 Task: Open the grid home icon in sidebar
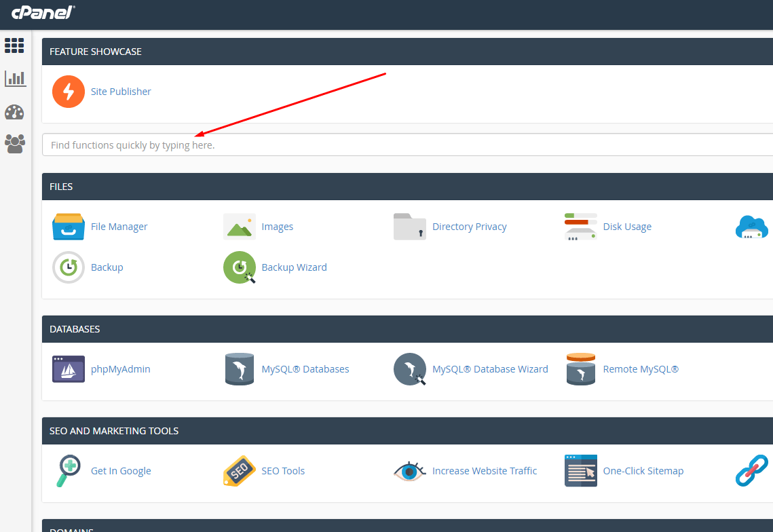coord(14,45)
